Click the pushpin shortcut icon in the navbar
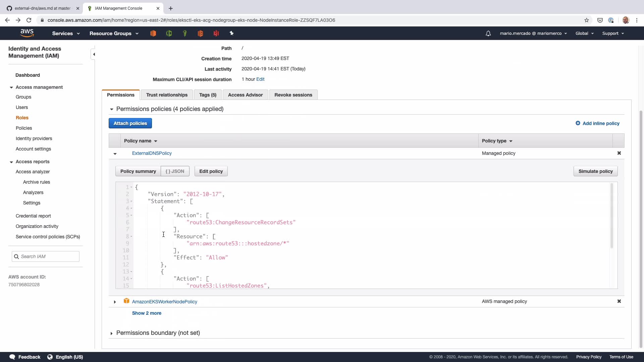 (231, 33)
